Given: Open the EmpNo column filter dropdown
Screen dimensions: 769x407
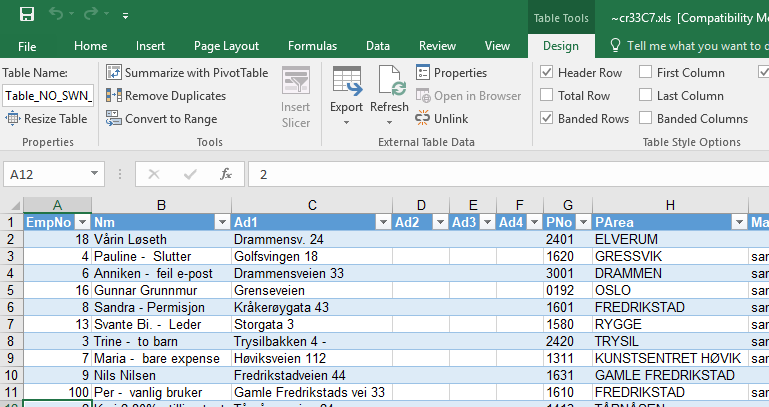Looking at the screenshot, I should click(x=82, y=222).
